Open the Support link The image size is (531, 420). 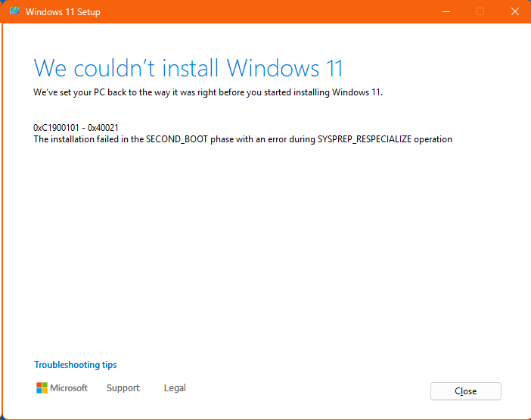click(123, 387)
